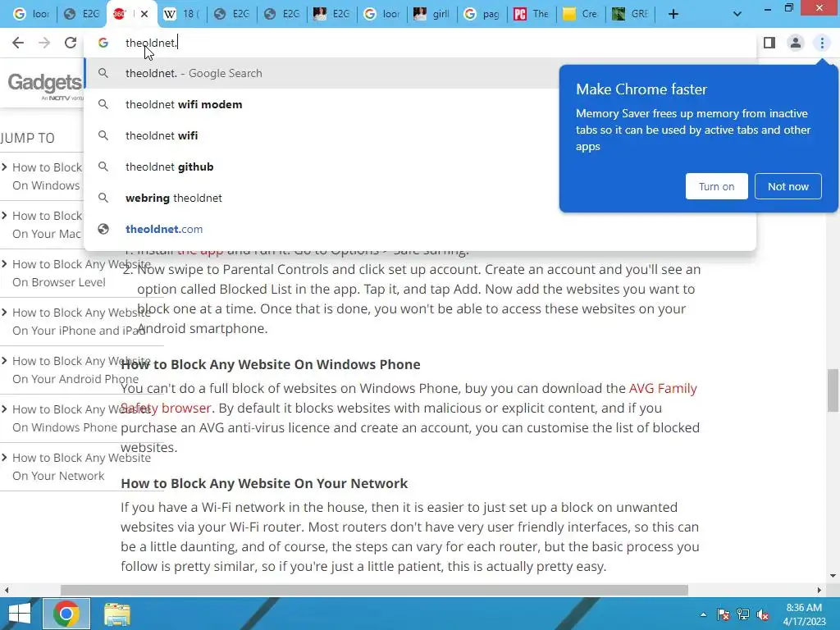840x630 pixels.
Task: Select suggestion 'theoldnet. - Google Search'
Action: [x=322, y=73]
